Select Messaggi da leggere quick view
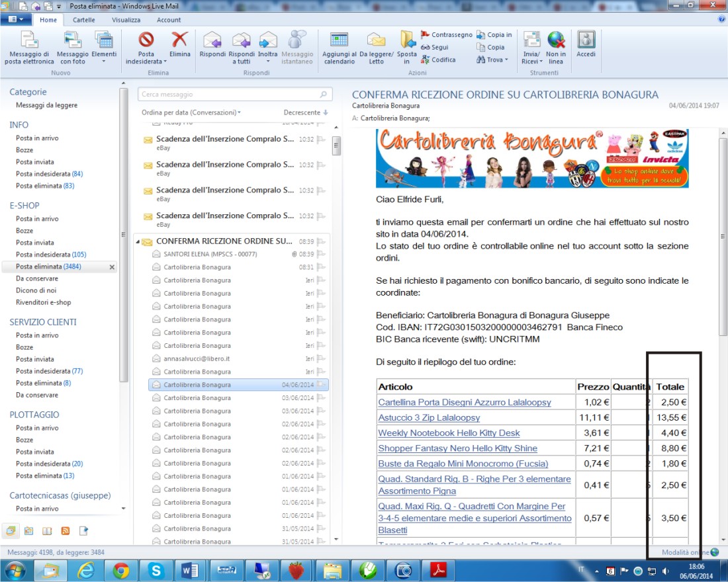The height and width of the screenshot is (582, 728). point(46,105)
